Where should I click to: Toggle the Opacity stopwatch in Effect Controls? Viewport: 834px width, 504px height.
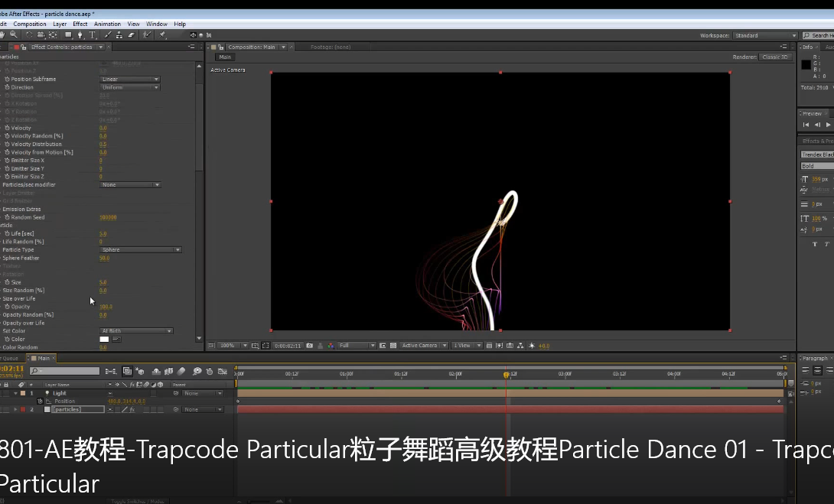point(7,307)
